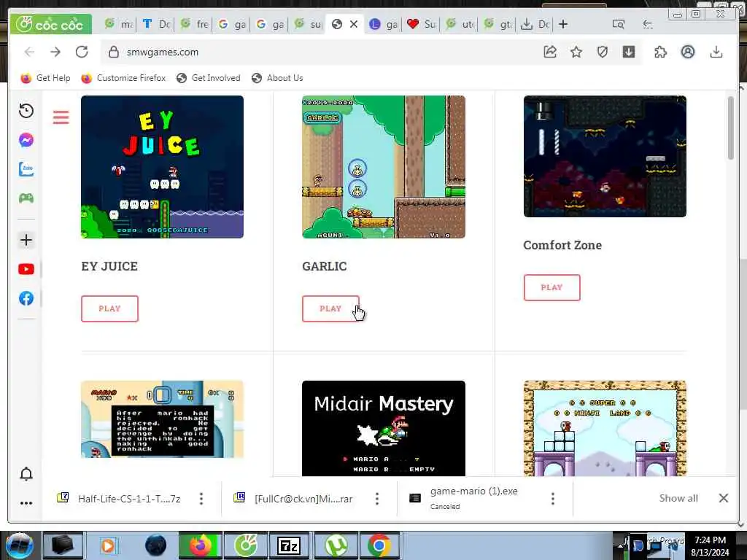Switch to the 'gta' tab
This screenshot has width=747, height=560.
coord(498,24)
